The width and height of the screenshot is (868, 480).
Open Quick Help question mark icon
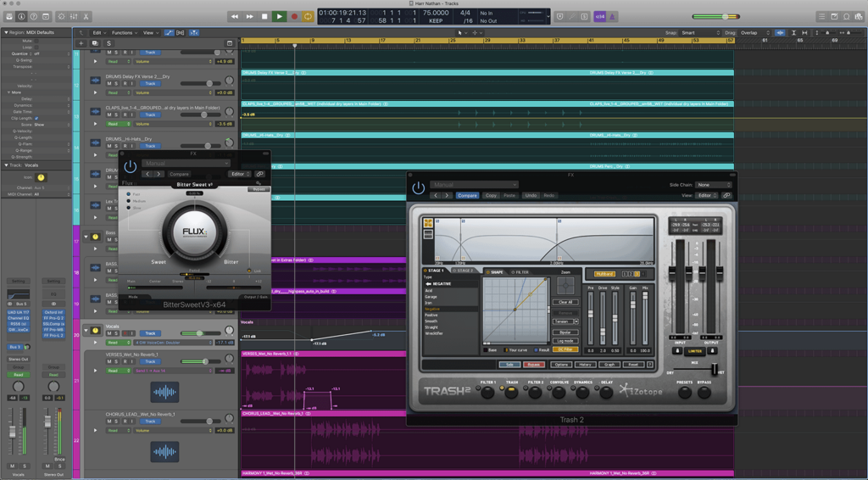(x=34, y=17)
